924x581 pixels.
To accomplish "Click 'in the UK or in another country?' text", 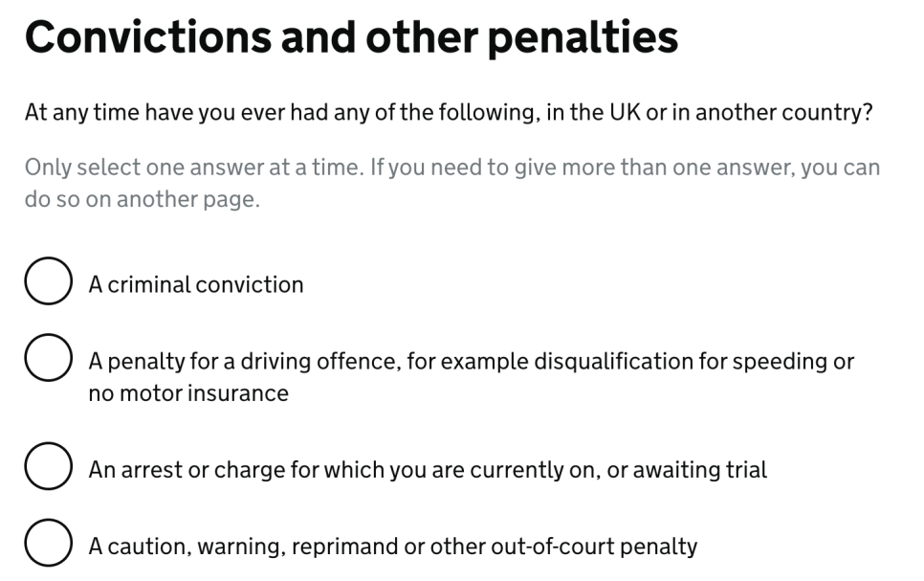I will tap(710, 113).
